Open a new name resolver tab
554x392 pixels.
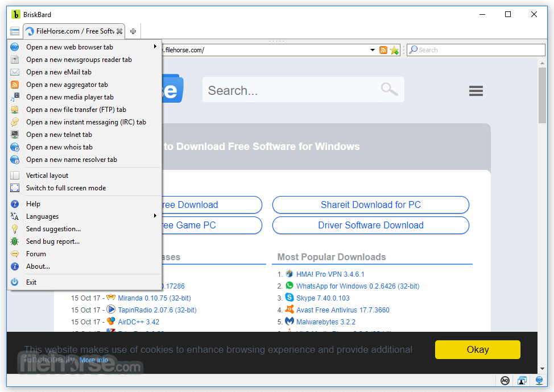[84, 160]
